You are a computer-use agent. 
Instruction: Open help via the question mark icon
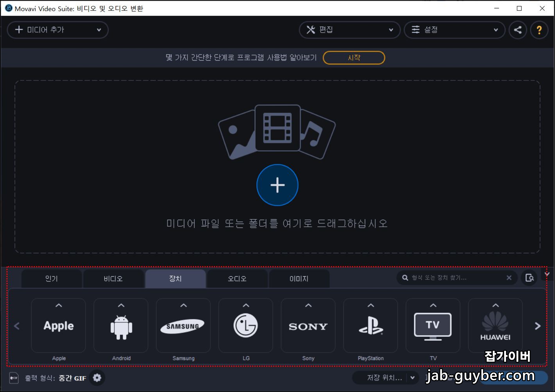click(x=539, y=30)
